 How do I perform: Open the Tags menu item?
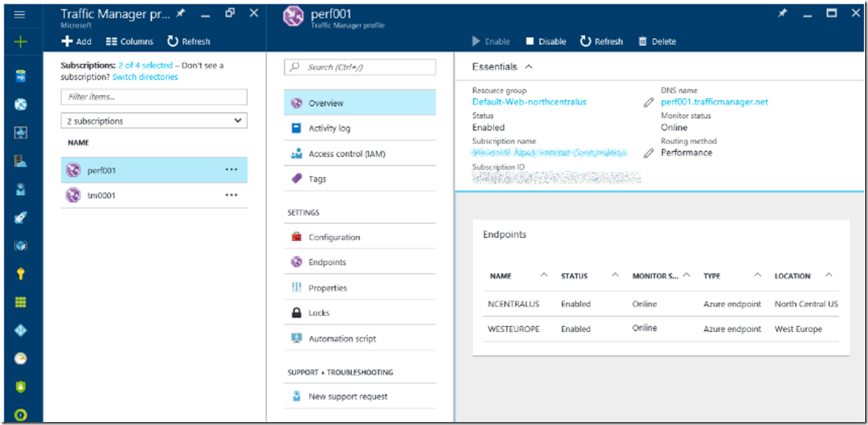click(x=360, y=180)
